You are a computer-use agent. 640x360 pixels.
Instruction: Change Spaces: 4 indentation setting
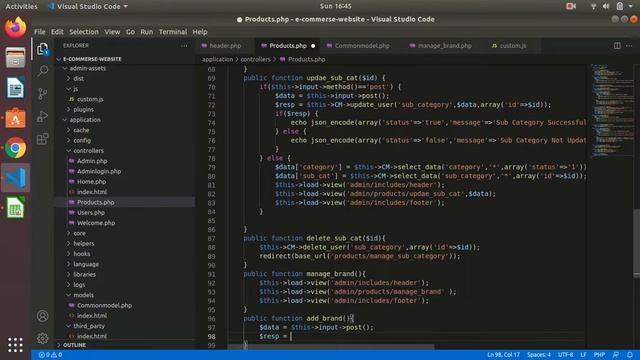click(539, 355)
